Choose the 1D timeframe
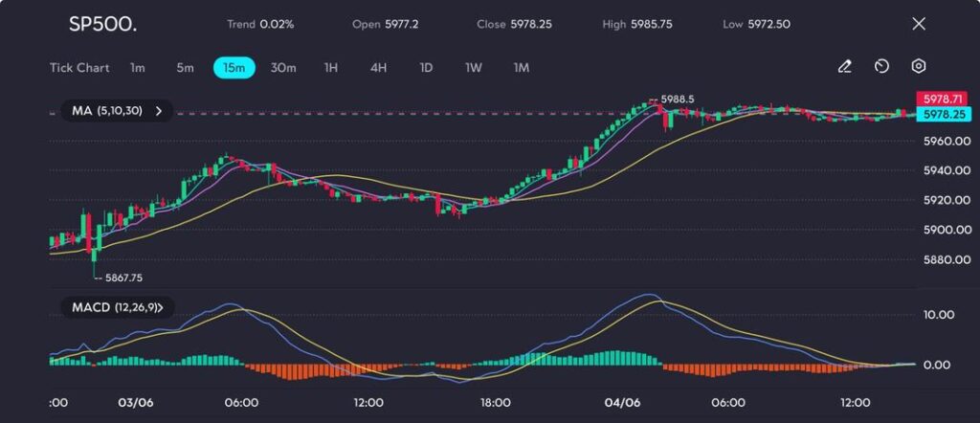 426,68
